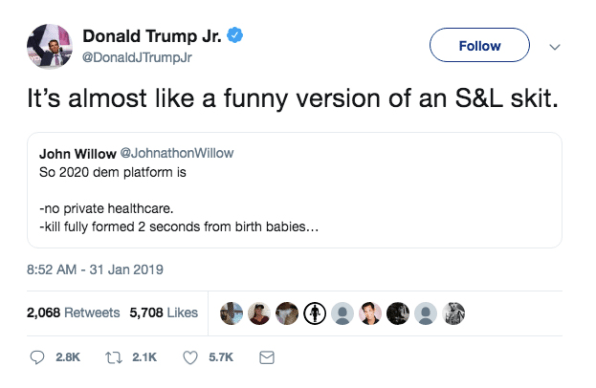The image size is (596, 388).
Task: View the 2,068 Retweets list
Action: click(73, 312)
